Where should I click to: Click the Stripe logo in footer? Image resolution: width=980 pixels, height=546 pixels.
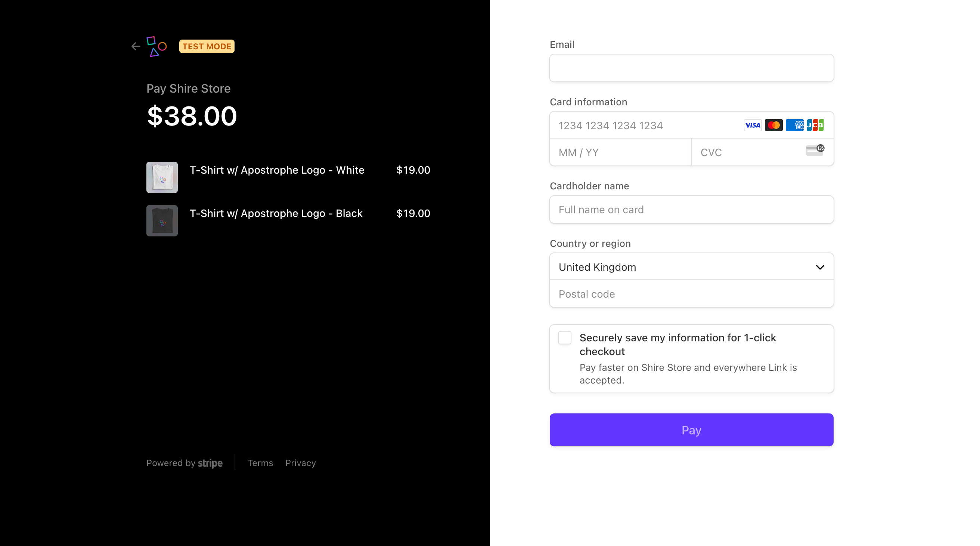[210, 463]
